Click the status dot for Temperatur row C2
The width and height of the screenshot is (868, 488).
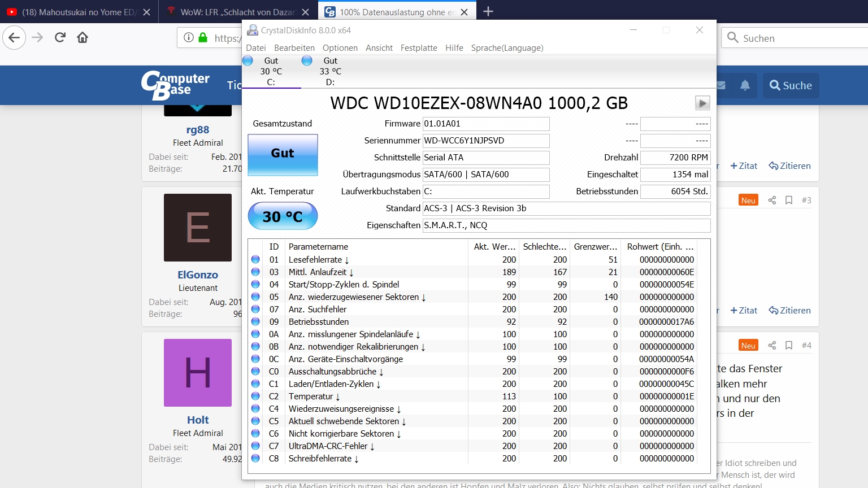click(x=255, y=396)
